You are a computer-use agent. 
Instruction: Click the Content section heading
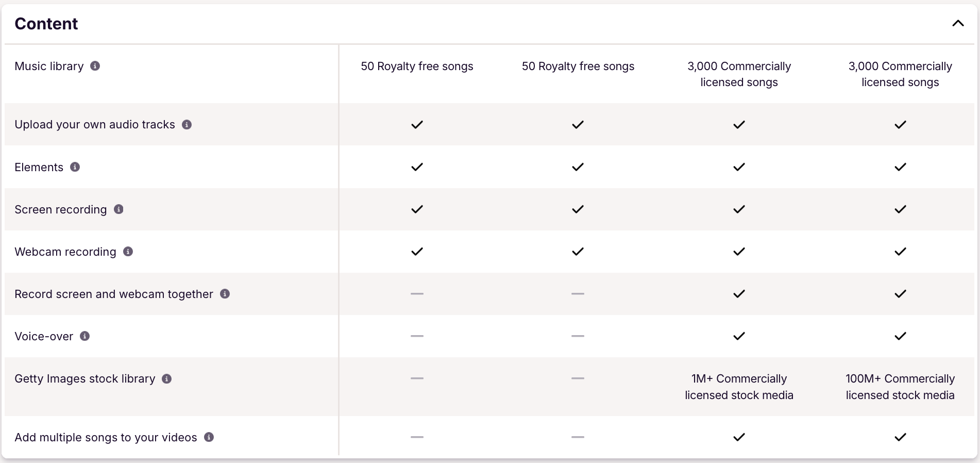point(46,24)
